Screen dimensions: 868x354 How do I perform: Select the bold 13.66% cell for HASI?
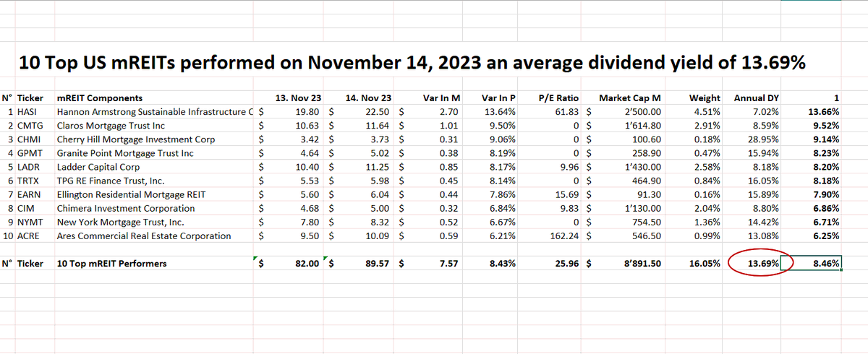tap(822, 112)
